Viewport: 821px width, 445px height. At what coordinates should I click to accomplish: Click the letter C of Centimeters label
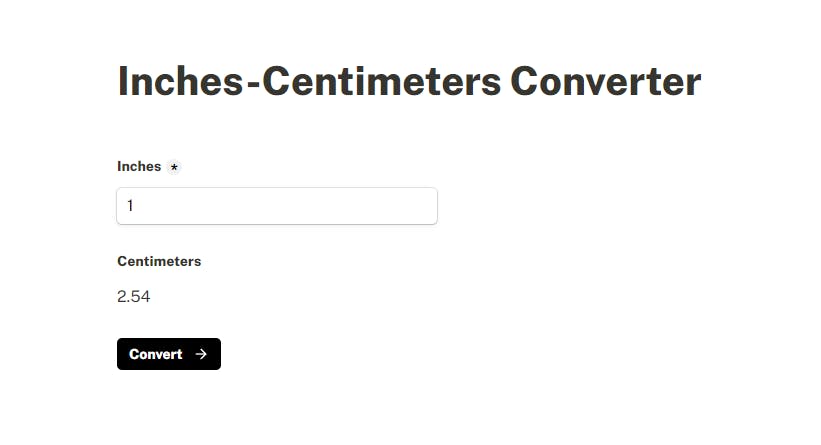coord(122,261)
